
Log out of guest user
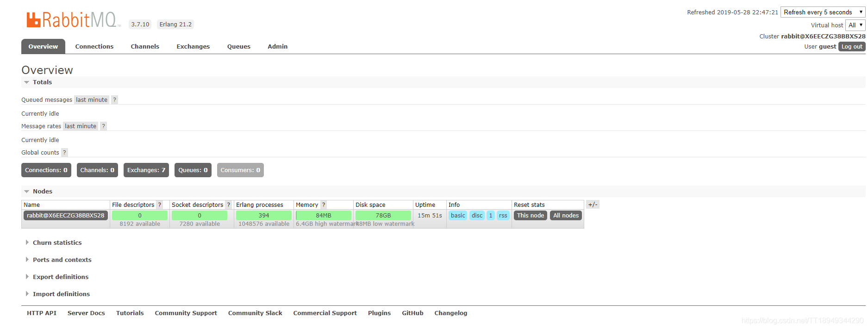tap(852, 47)
